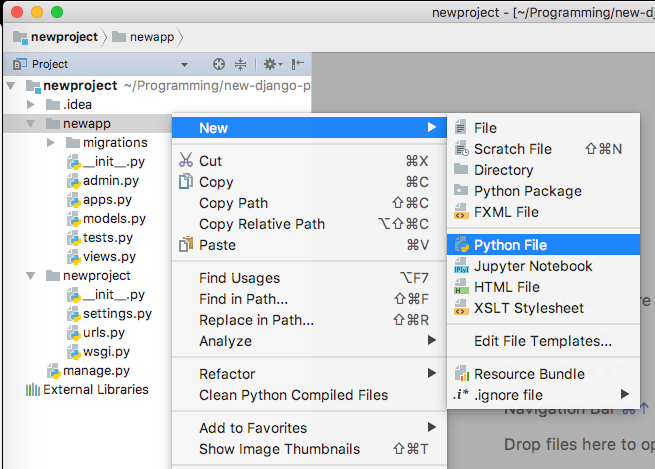Click the Resource Bundle icon
655x469 pixels.
pyautogui.click(x=461, y=374)
